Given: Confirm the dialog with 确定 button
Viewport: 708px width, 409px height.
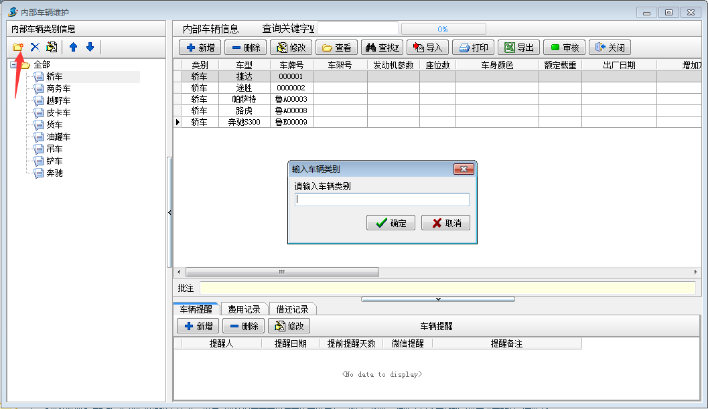Looking at the screenshot, I should coord(391,223).
